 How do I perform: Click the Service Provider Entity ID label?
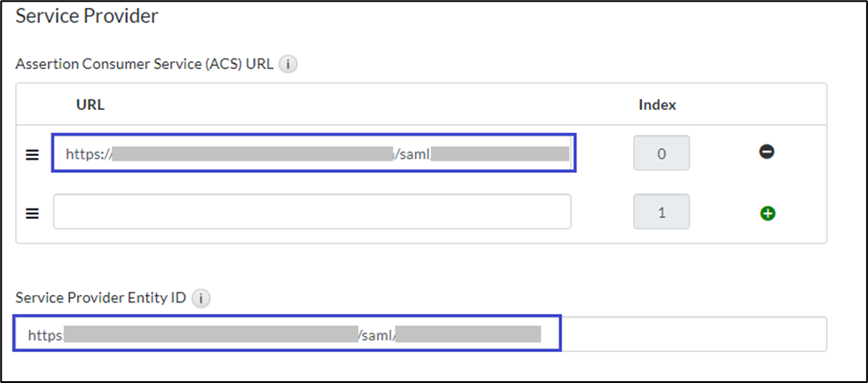click(x=101, y=298)
